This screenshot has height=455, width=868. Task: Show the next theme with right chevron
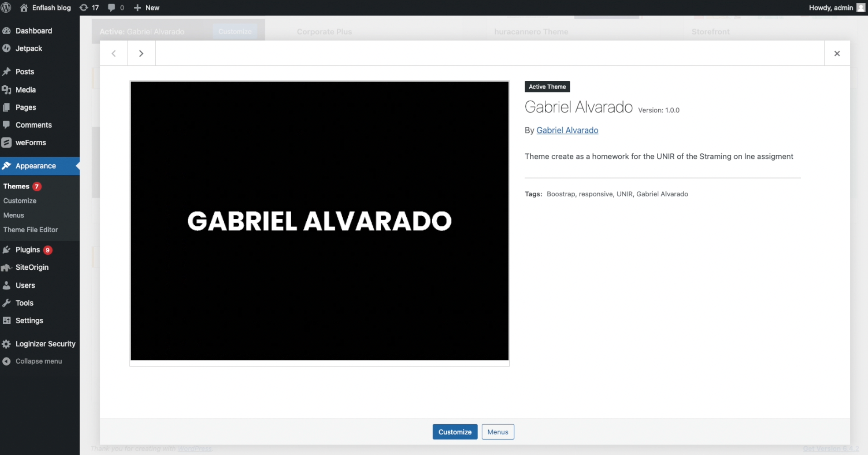point(141,54)
